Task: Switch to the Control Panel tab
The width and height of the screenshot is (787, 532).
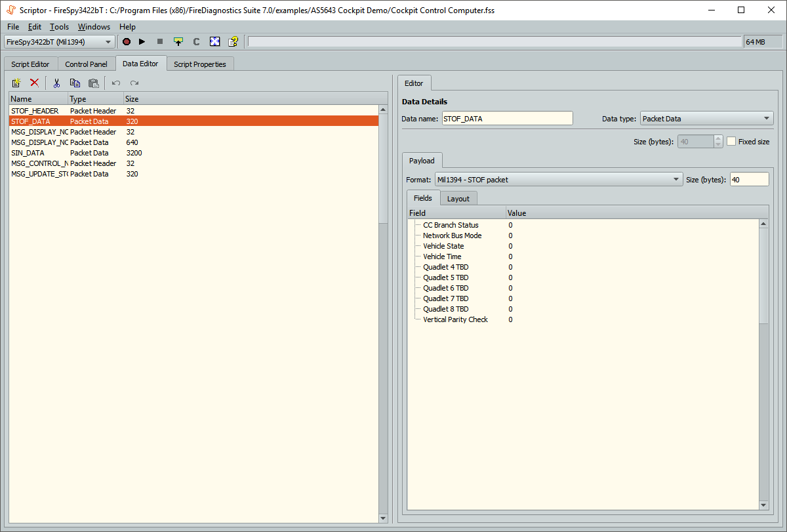Action: coord(86,64)
